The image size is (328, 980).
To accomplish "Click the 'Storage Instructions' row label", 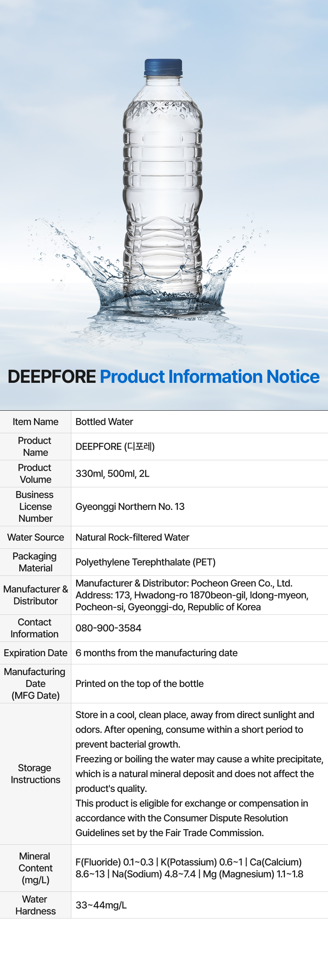I will (35, 774).
